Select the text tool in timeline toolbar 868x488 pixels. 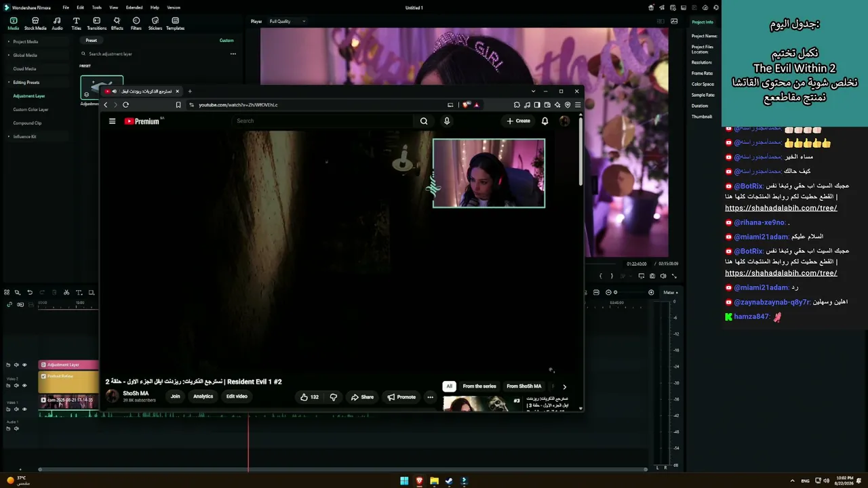tap(79, 292)
